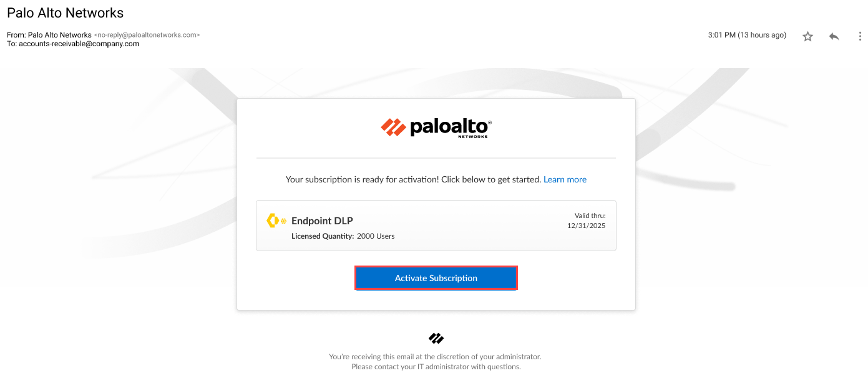Viewport: 868px width, 383px height.
Task: Click the reply arrow icon
Action: [834, 36]
